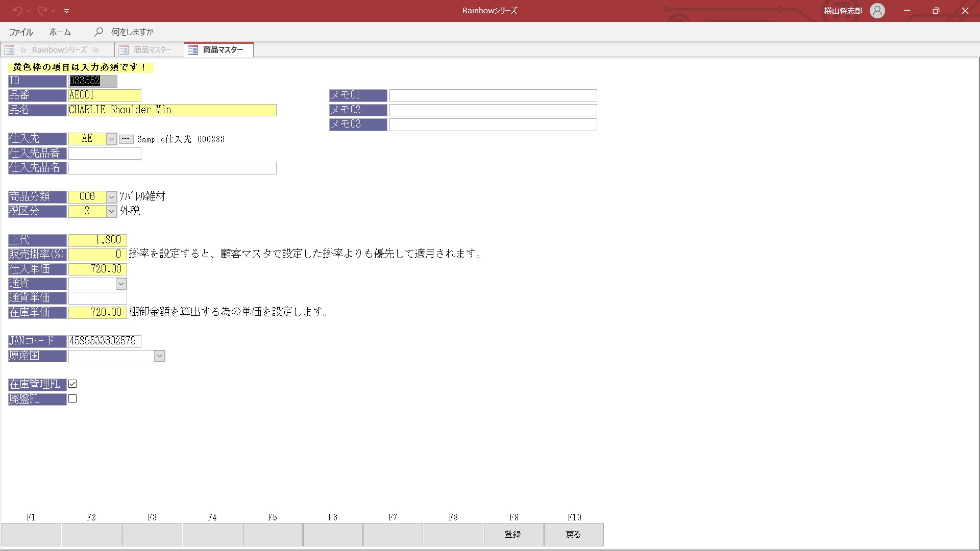The width and height of the screenshot is (980, 551).
Task: Click the form icon on active 商品マスター tab
Action: (x=193, y=50)
